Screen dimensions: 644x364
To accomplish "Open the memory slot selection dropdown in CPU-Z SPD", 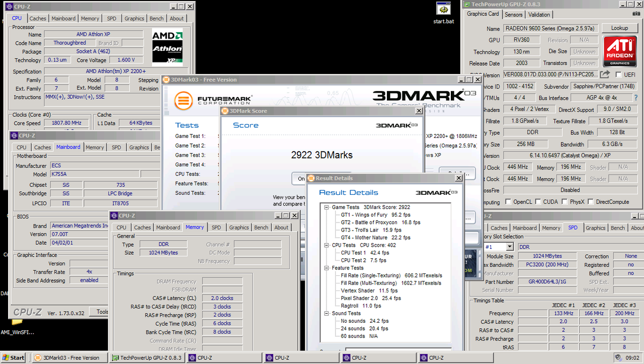I will coord(509,246).
